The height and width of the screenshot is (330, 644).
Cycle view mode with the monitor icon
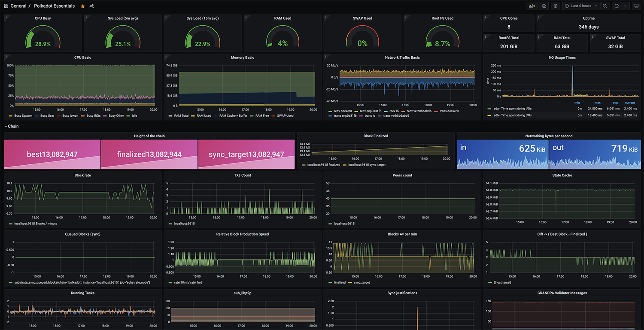click(636, 6)
